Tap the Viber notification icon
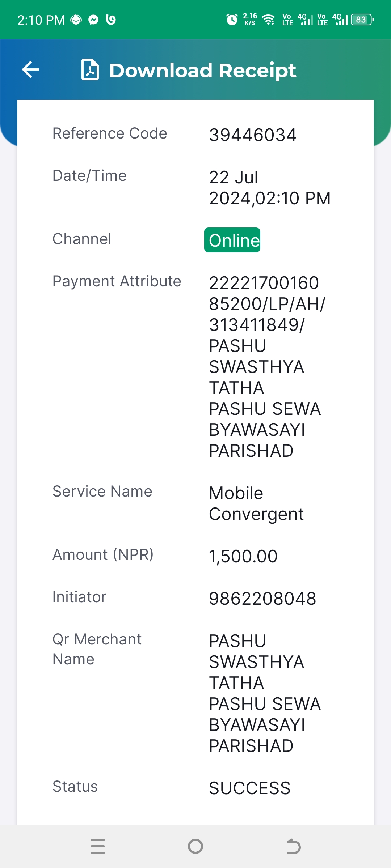 [111, 20]
